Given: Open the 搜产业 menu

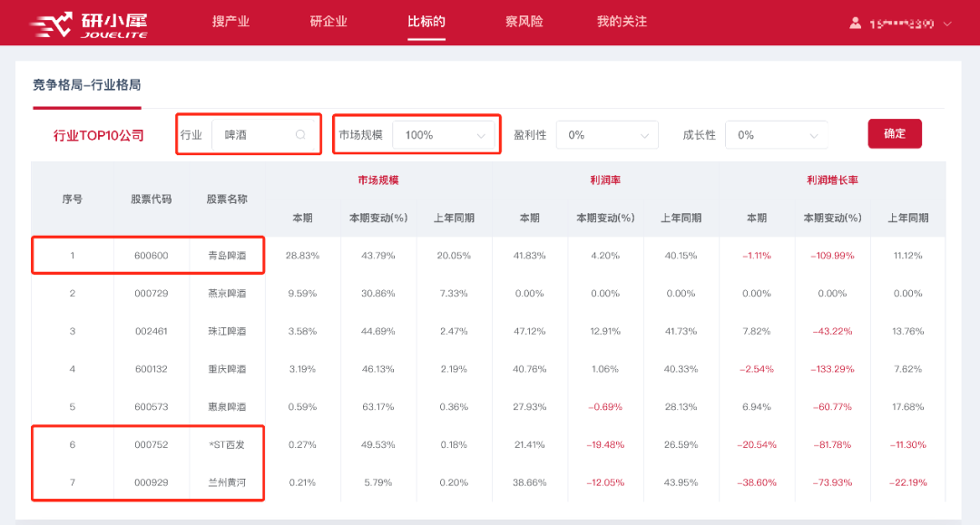Looking at the screenshot, I should pos(230,21).
